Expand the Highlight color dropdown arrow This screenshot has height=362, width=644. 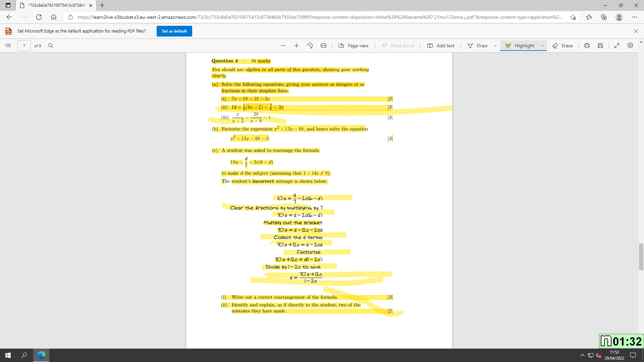tap(542, 46)
